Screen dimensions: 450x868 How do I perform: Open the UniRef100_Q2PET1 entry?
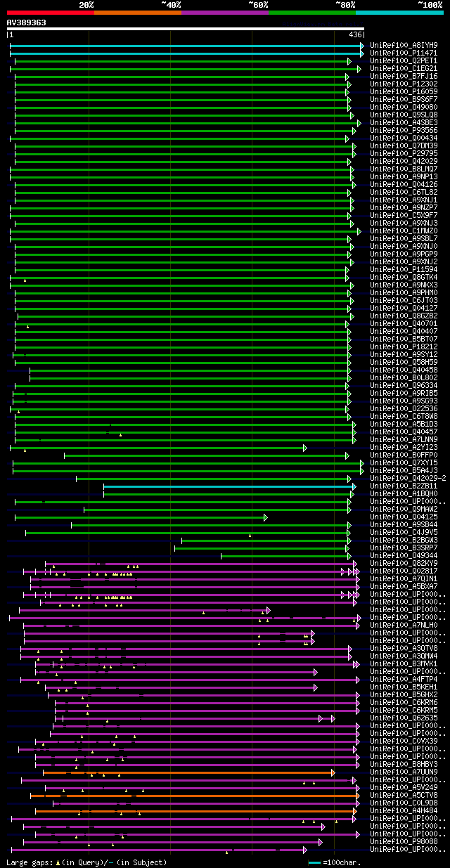405,60
